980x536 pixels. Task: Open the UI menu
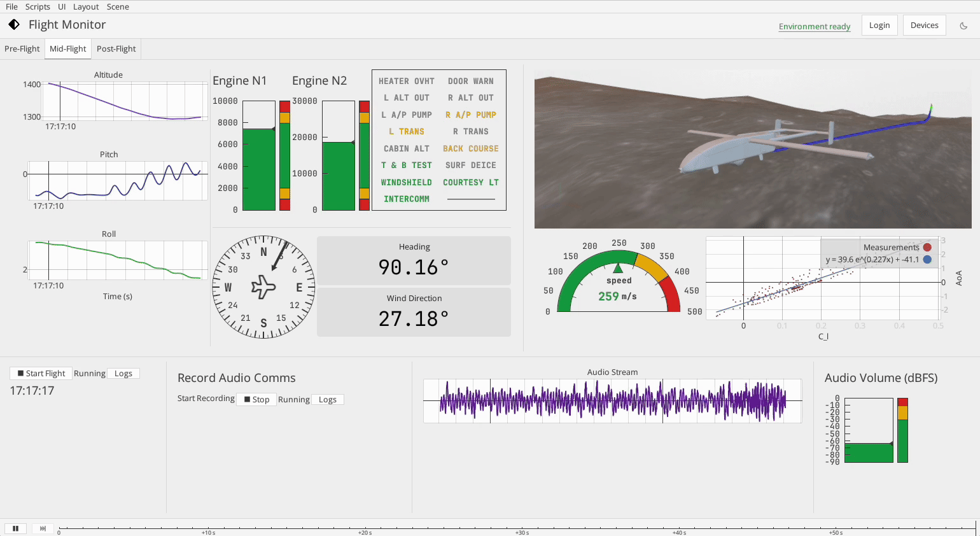(62, 6)
